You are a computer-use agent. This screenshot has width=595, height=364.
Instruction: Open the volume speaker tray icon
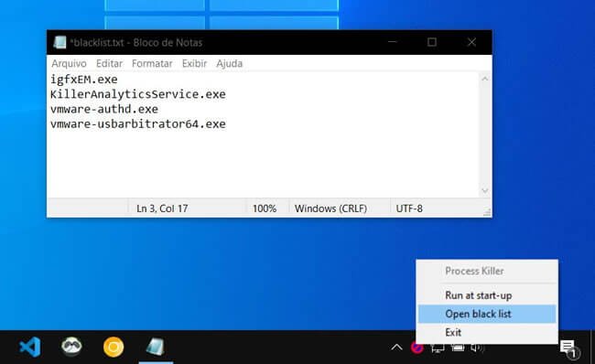tap(477, 348)
